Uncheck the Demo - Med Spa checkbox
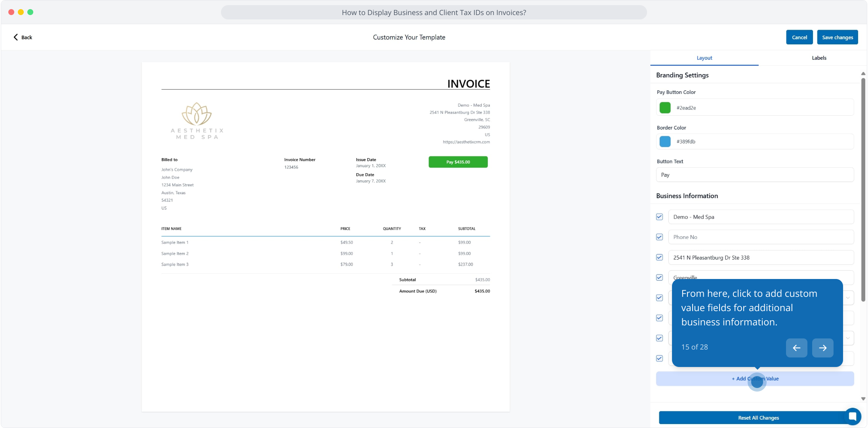 659,217
